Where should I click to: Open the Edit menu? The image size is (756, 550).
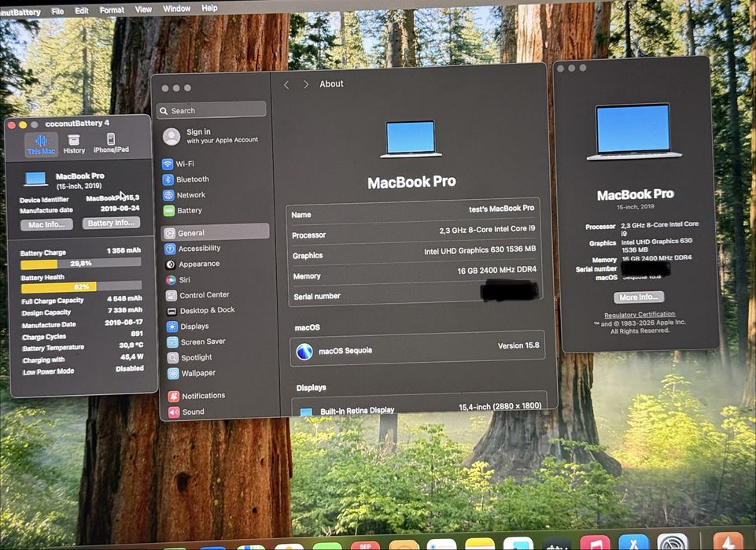[x=82, y=10]
